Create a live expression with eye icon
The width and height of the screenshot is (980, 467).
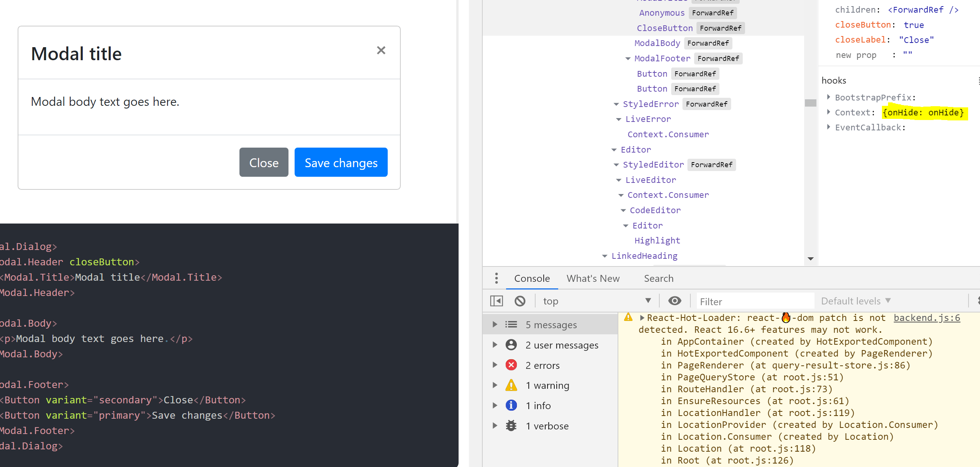(675, 301)
